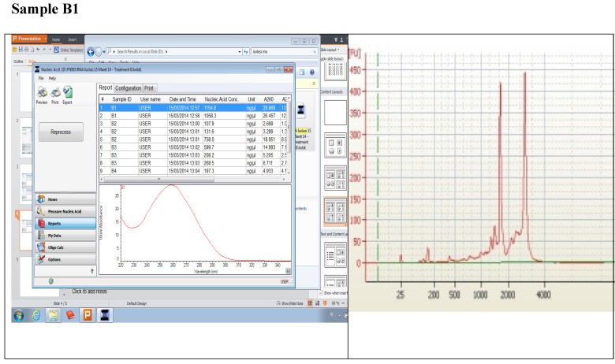Expand the Explorer address bar dropdown arrow

point(239,52)
